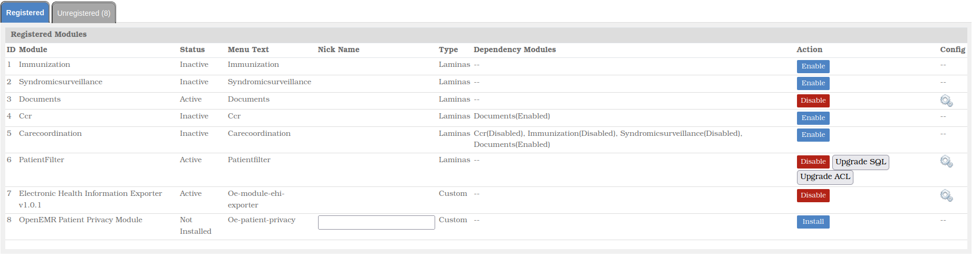
Task: Install the OpenEMR Patient Privacy Module
Action: 813,222
